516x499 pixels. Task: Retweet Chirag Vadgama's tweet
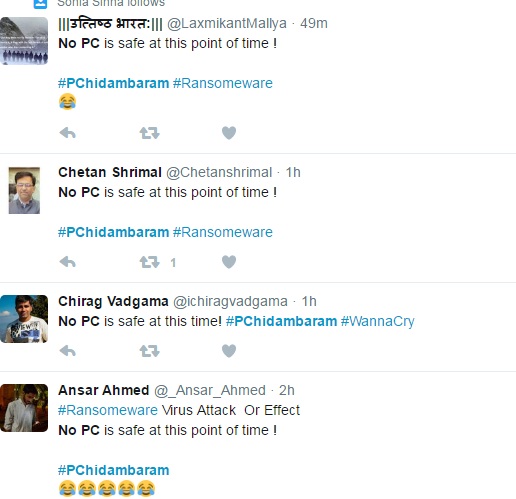[x=149, y=351]
